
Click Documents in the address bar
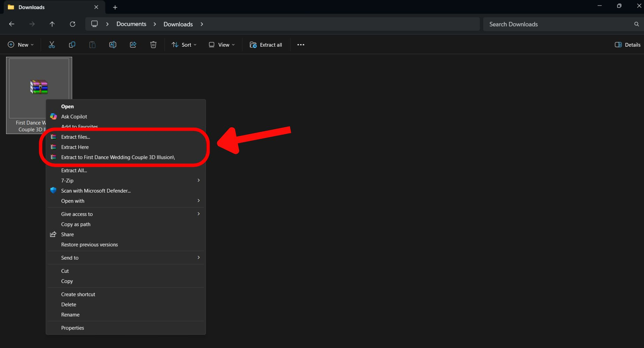(x=131, y=24)
